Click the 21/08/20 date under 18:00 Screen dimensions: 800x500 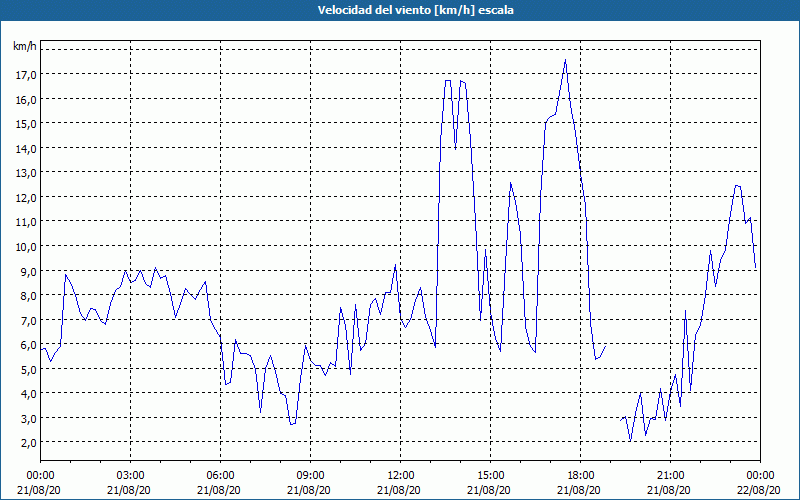[579, 490]
